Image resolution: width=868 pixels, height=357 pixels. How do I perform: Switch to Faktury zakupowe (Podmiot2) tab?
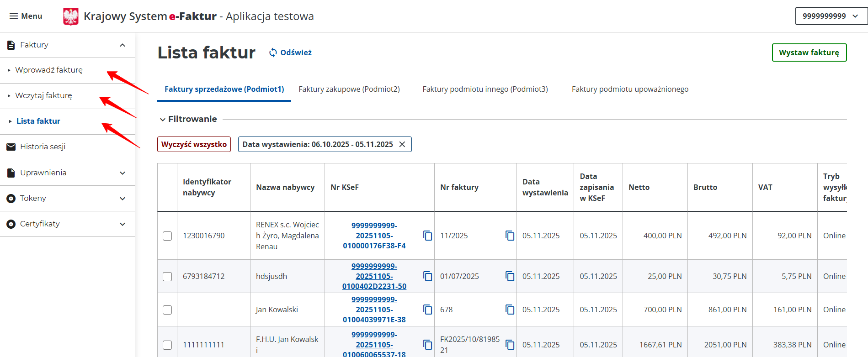(x=349, y=89)
